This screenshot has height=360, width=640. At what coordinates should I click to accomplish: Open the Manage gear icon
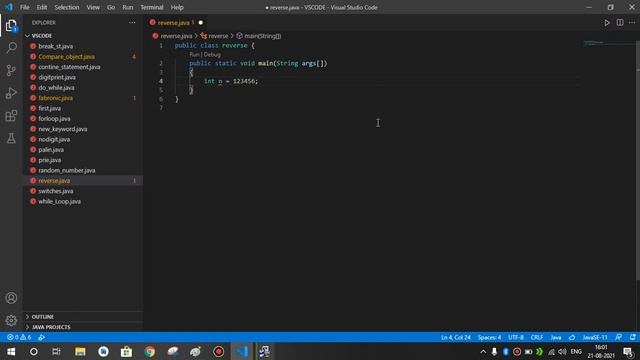11,320
